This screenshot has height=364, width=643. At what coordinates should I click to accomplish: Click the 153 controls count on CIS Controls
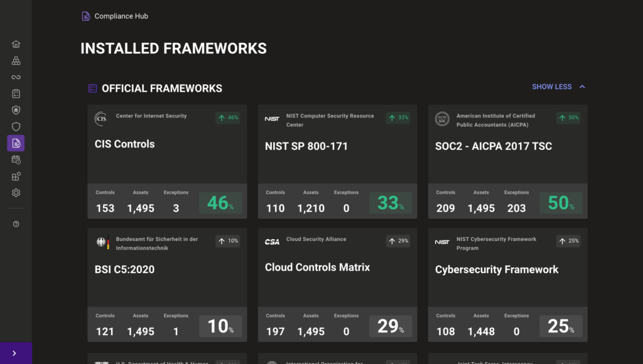[105, 208]
